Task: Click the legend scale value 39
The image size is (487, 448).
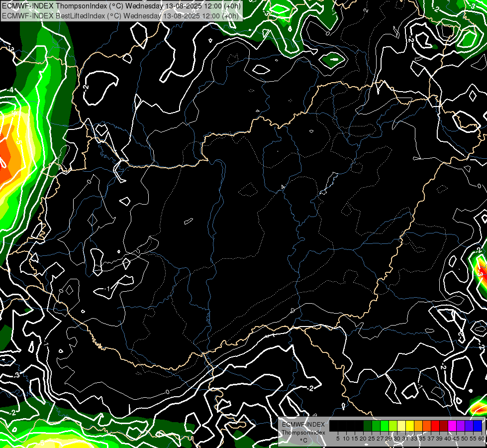Action: point(439,439)
